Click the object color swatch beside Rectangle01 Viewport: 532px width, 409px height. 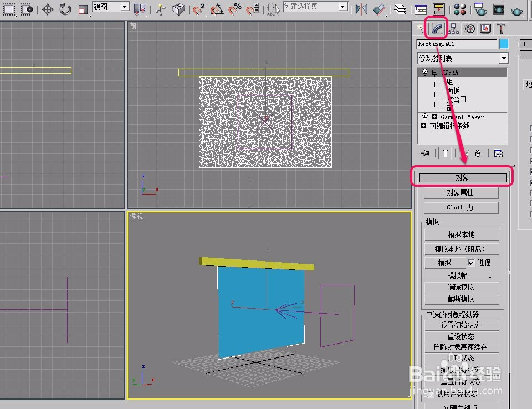[504, 43]
